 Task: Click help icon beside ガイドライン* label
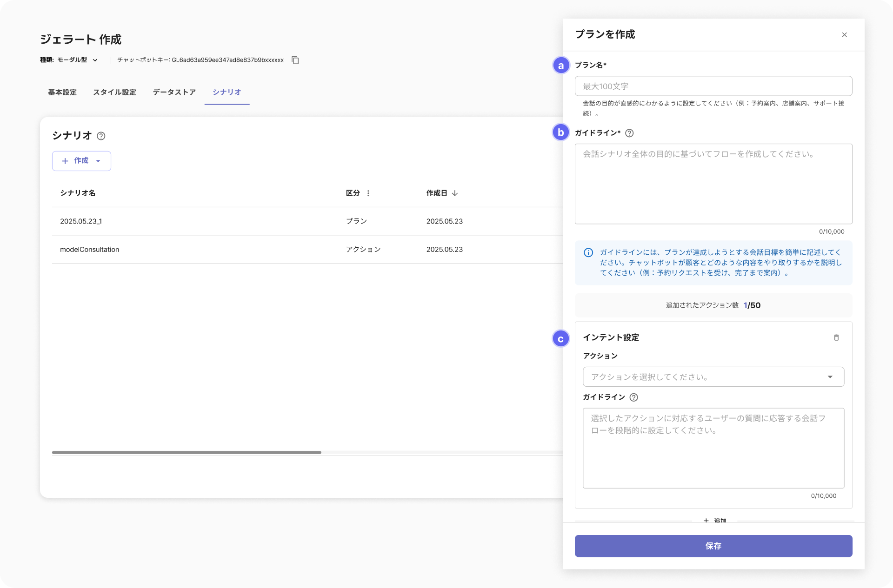coord(629,133)
